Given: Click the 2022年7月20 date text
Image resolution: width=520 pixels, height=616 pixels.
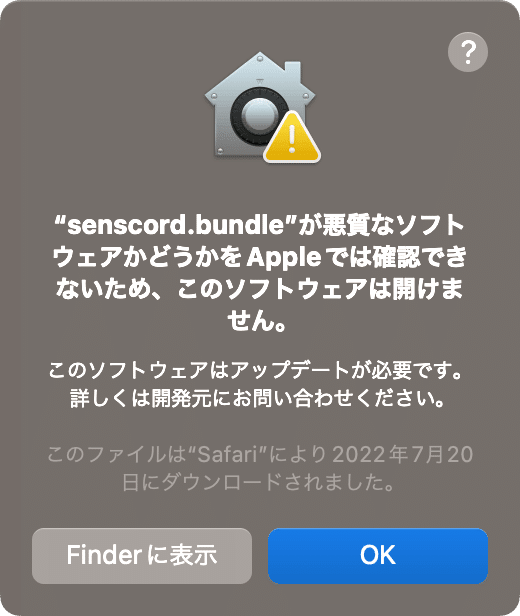Looking at the screenshot, I should [x=402, y=455].
